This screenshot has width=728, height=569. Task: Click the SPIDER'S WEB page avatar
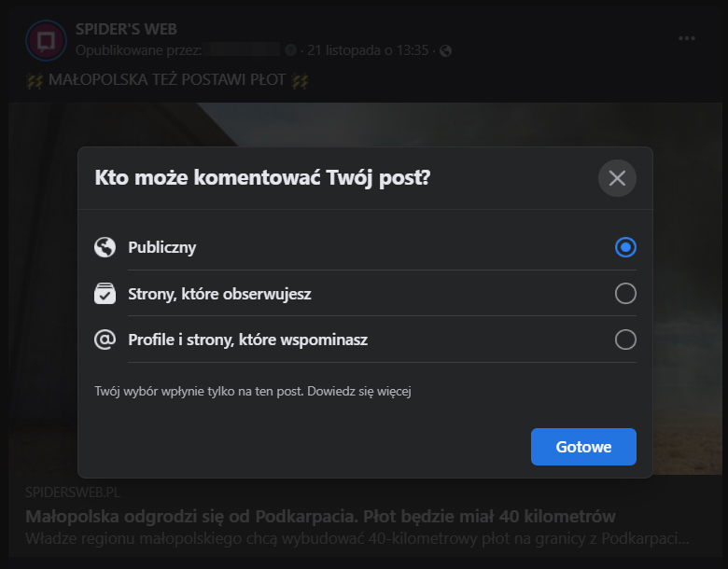(46, 40)
